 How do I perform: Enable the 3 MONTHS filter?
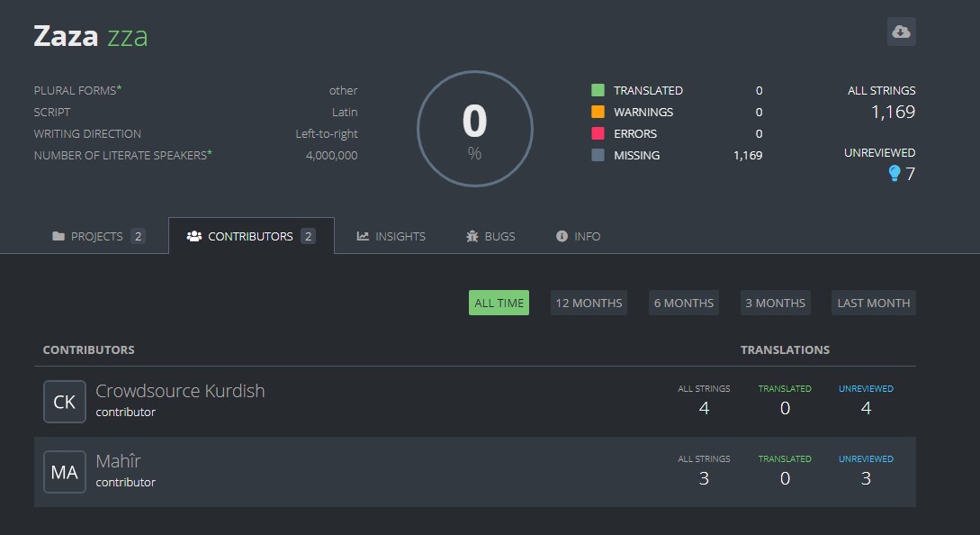tap(775, 302)
